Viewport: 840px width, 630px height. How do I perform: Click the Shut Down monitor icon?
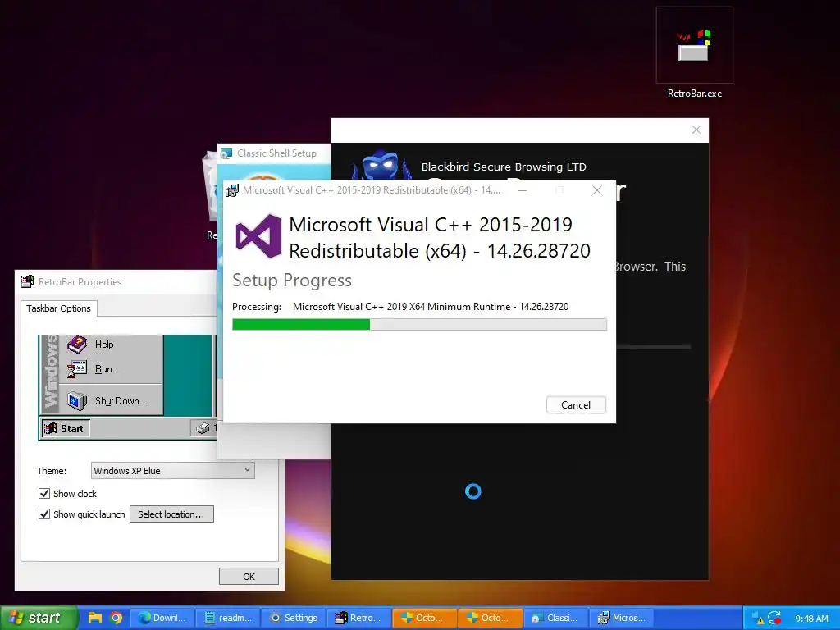tap(77, 400)
